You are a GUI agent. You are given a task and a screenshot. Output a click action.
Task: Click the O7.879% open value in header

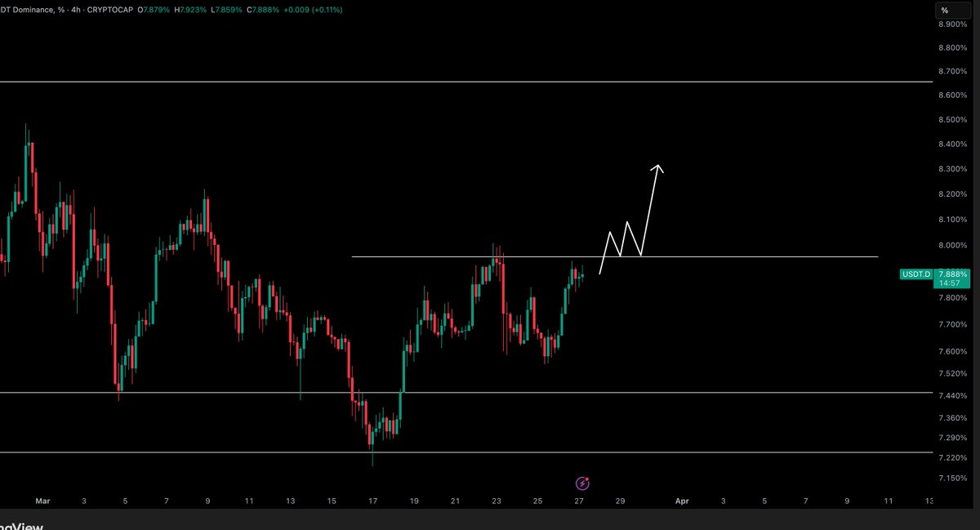(x=154, y=10)
